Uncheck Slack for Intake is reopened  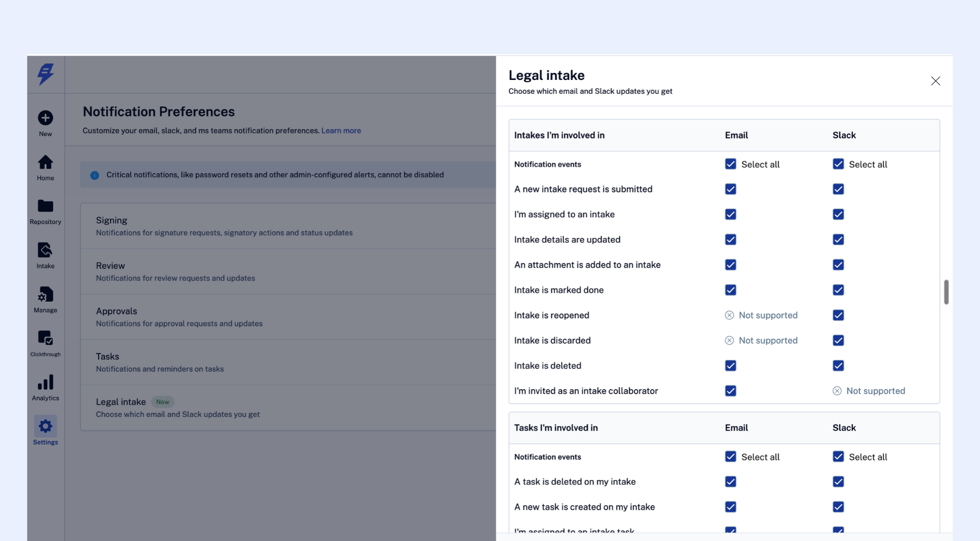click(x=838, y=315)
